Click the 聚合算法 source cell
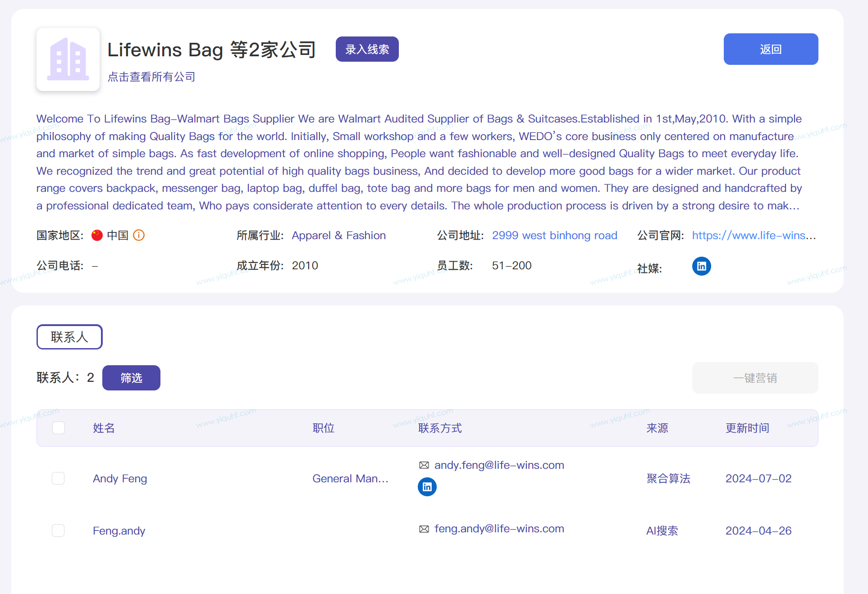The width and height of the screenshot is (868, 594). click(668, 479)
